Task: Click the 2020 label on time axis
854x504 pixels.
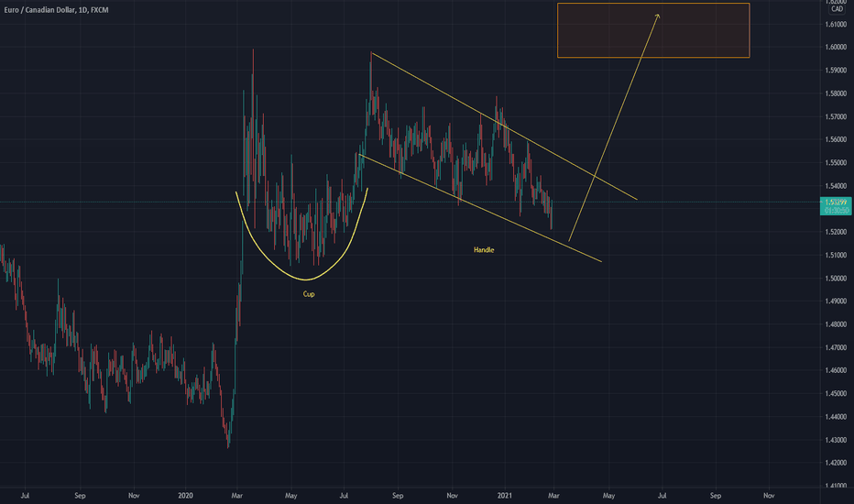Action: (185, 496)
